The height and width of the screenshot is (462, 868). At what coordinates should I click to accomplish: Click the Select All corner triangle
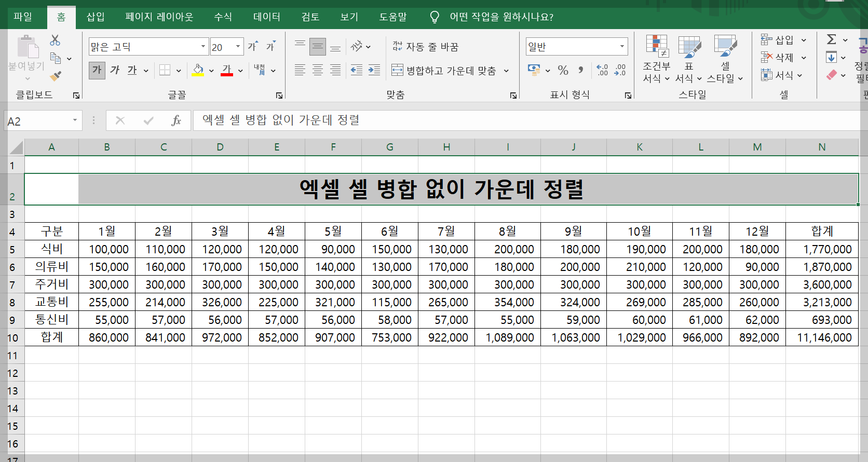click(x=16, y=147)
